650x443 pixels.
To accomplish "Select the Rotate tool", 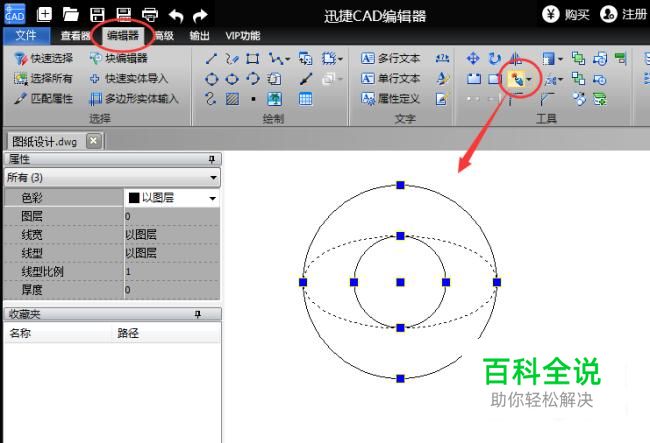I will coord(494,58).
